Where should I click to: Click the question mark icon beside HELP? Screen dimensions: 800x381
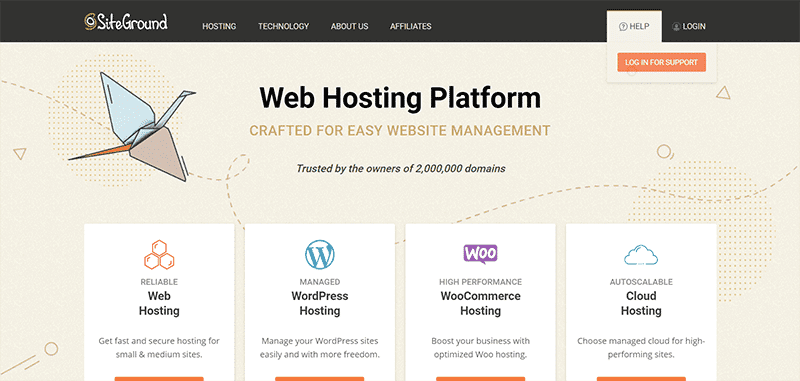[x=622, y=26]
